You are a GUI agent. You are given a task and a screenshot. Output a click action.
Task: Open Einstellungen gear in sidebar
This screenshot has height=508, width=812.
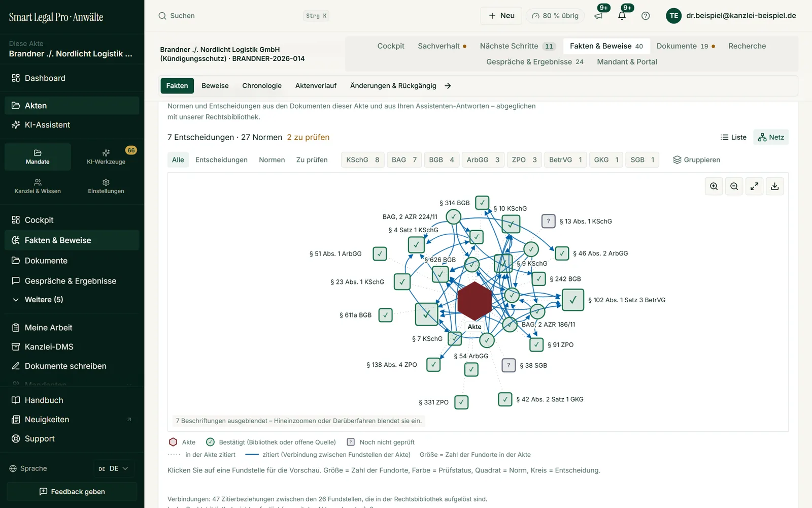click(x=106, y=186)
